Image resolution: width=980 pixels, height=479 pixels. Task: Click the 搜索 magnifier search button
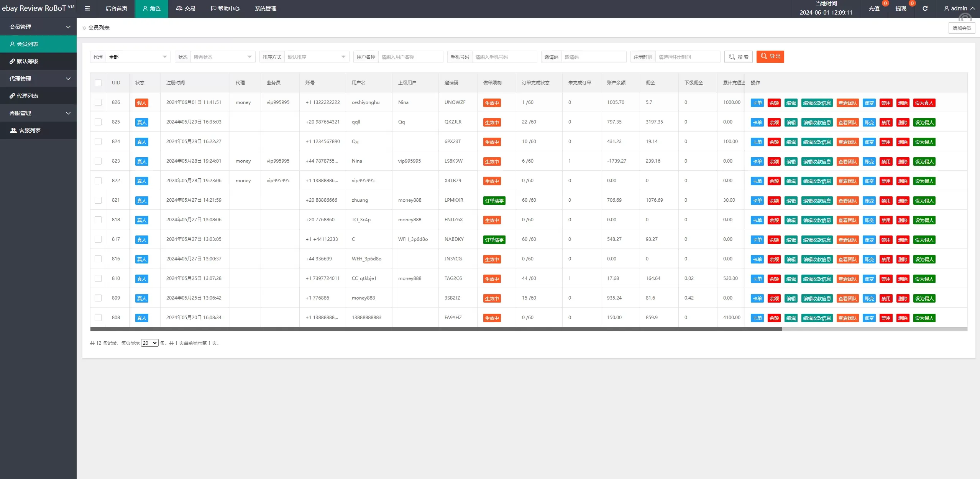coord(738,57)
